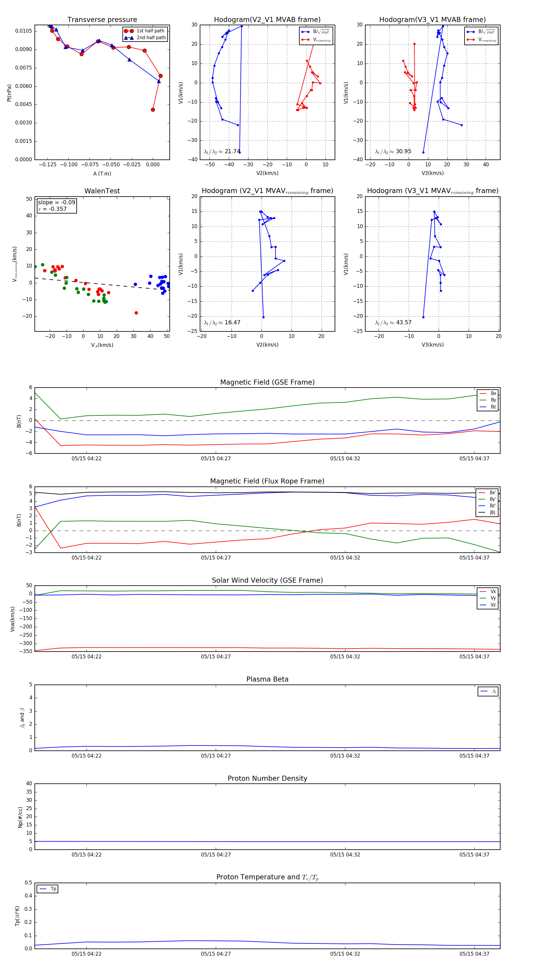Click the "Hodogram(V2_V1 MVAB frame)" title
Viewport: 535px width, 980px height.
point(267,20)
